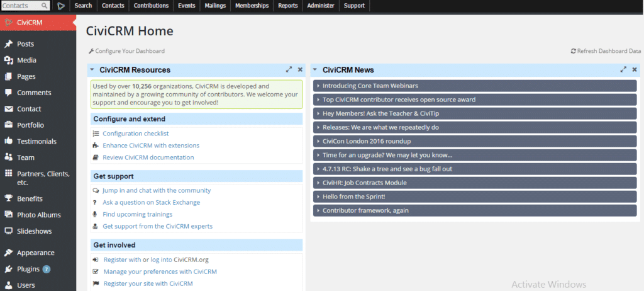Open the Reports menu
The image size is (644, 291).
[288, 6]
